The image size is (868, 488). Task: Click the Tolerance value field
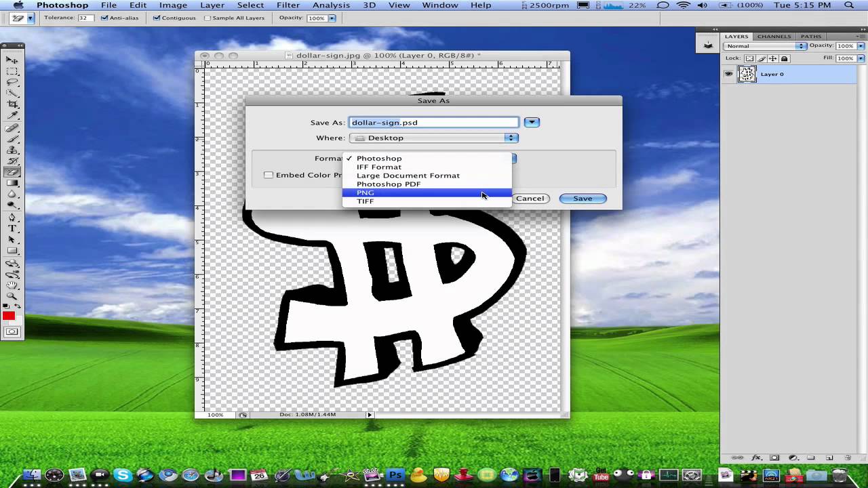[85, 18]
